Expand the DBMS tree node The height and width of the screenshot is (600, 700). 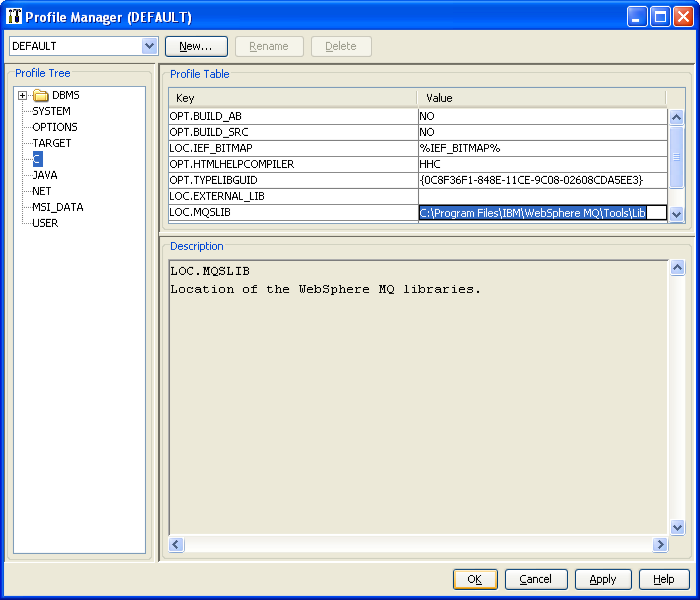(22, 95)
